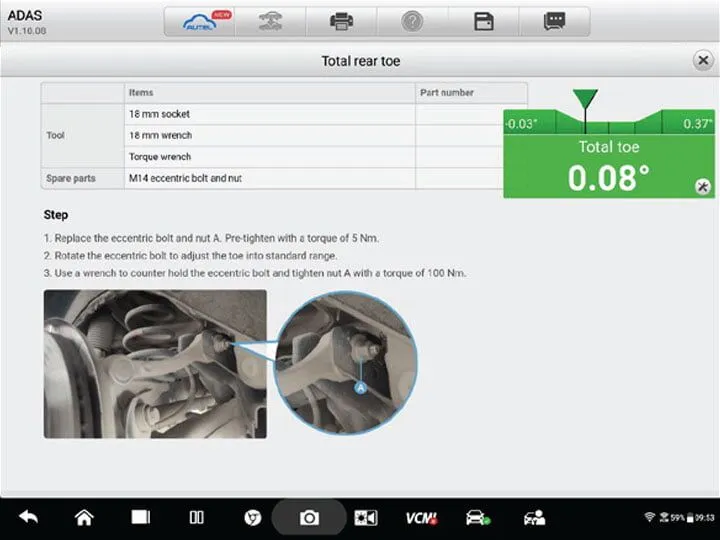Select the M14 eccentric bolt and nut row

(270, 178)
